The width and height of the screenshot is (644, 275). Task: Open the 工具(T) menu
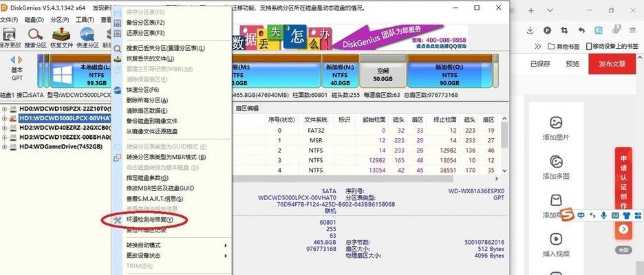pyautogui.click(x=85, y=19)
